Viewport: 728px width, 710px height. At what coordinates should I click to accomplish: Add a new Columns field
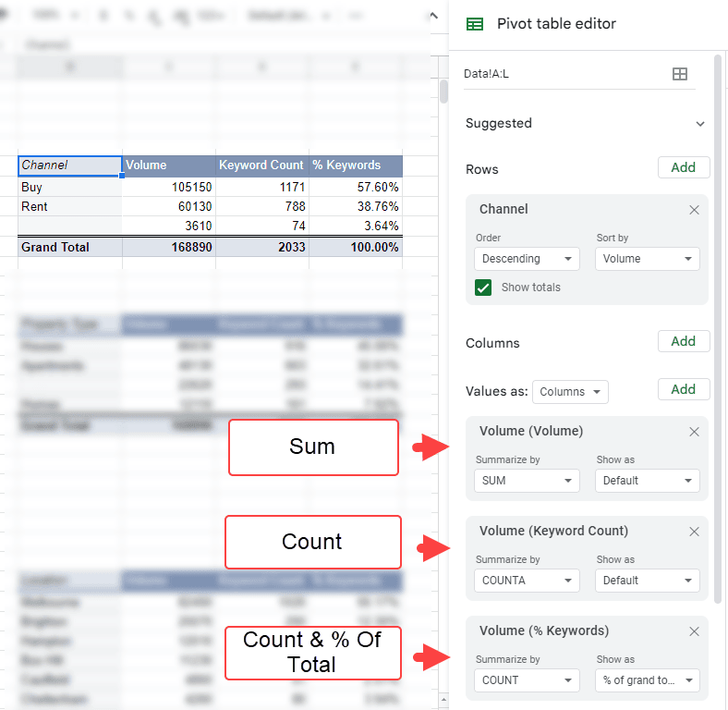684,341
